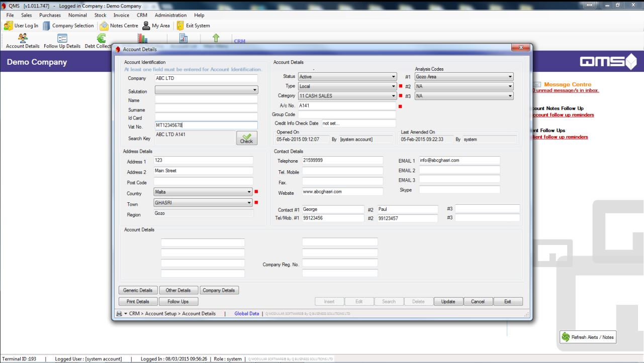Expand the Status dropdown showing Active
Viewport: 644px width, 363px height.
(x=393, y=77)
